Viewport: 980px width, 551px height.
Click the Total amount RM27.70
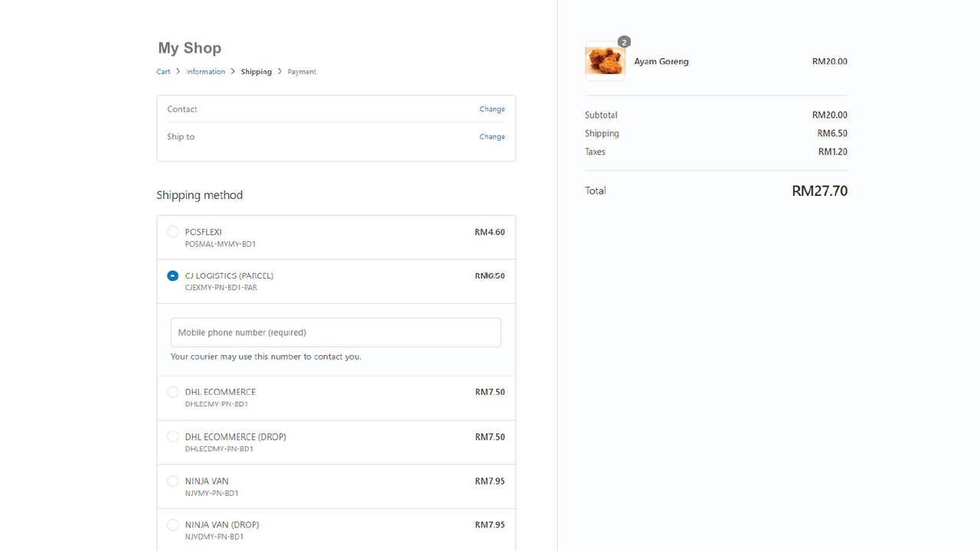(x=819, y=191)
